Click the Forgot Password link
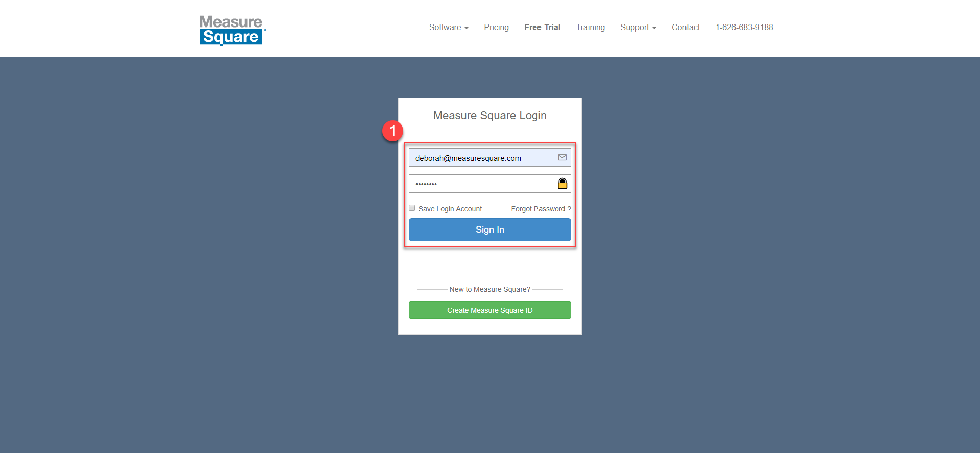Screen dimensions: 980x453 coord(541,209)
